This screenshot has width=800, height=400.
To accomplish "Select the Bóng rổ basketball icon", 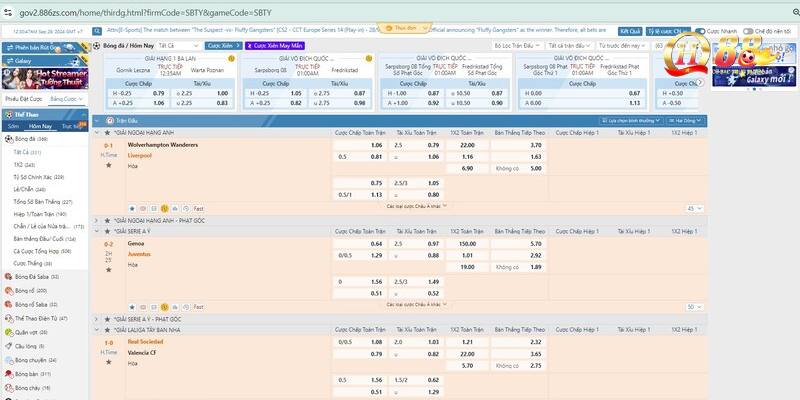I will [9, 290].
